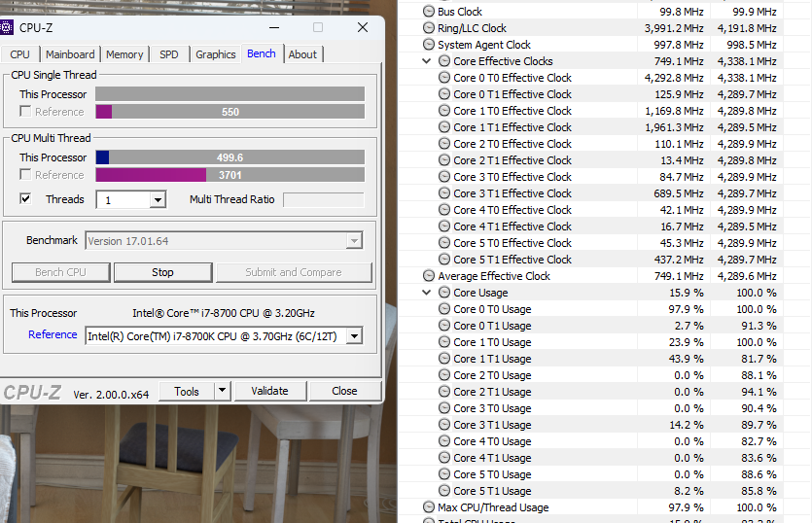This screenshot has width=812, height=523.
Task: Click the CPU-Z app icon in title bar
Action: [6, 27]
